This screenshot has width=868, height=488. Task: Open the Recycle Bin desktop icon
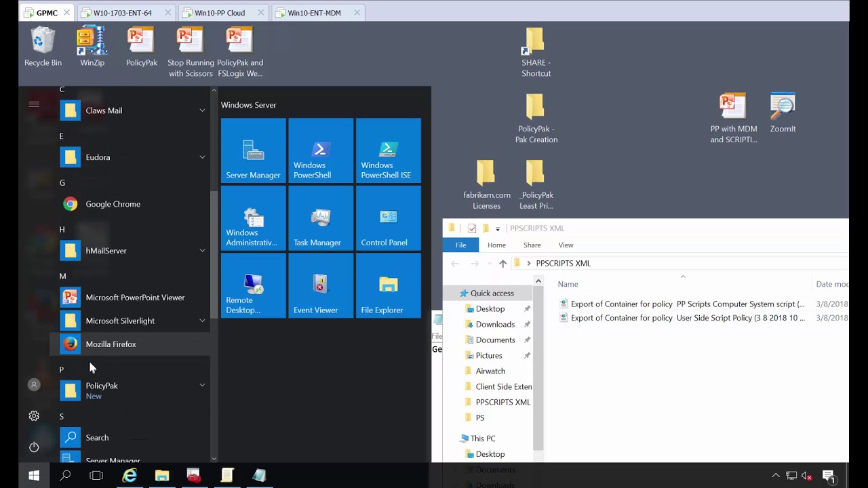coord(43,47)
